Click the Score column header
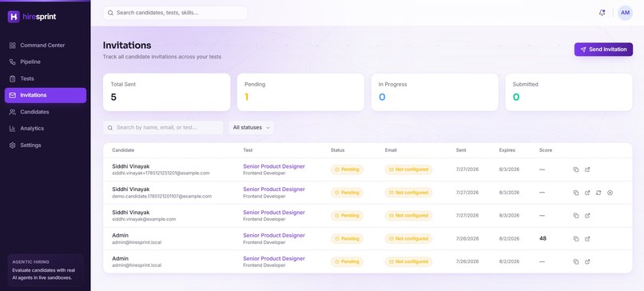The height and width of the screenshot is (291, 644). pyautogui.click(x=546, y=150)
